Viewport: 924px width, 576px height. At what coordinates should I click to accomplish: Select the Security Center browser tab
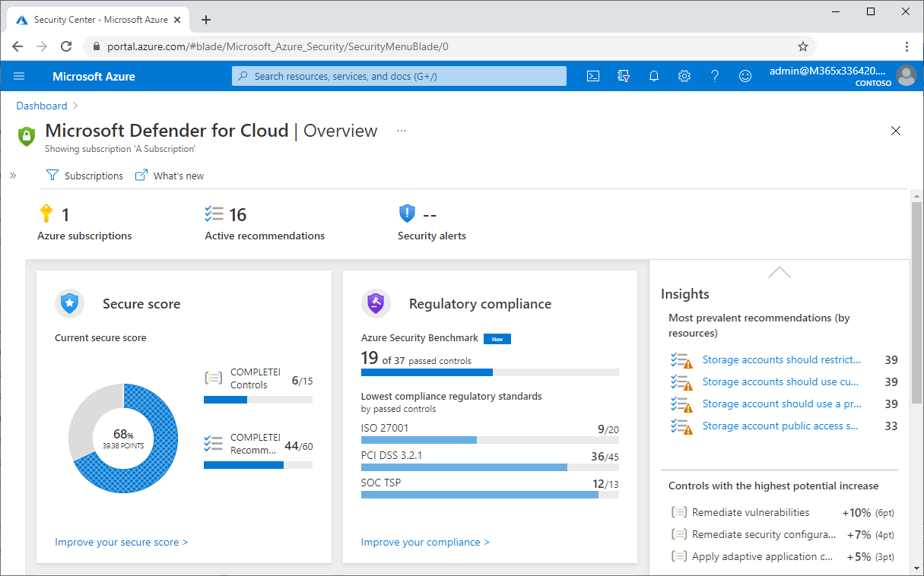pyautogui.click(x=99, y=20)
